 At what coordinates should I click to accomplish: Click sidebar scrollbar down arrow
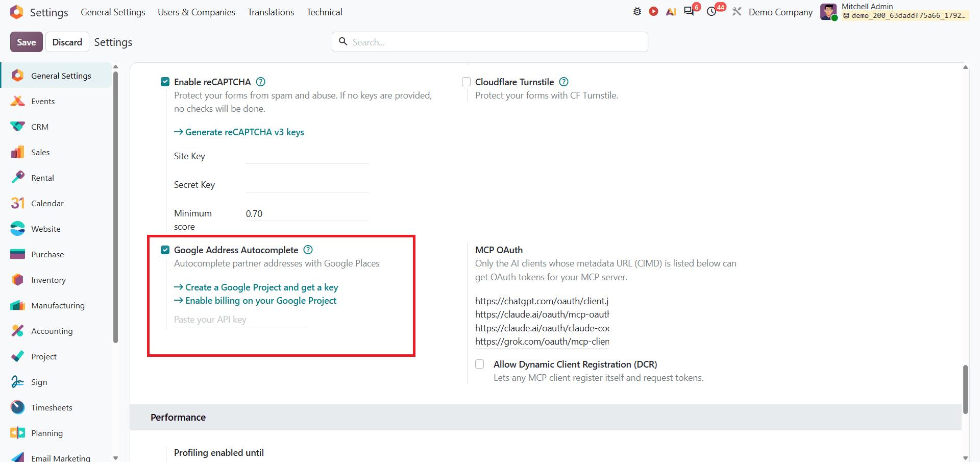point(115,458)
